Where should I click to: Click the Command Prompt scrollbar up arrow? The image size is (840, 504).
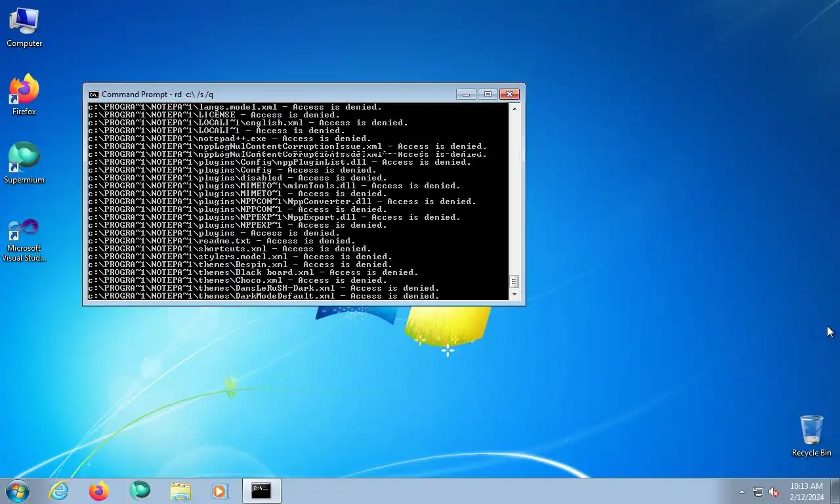514,108
